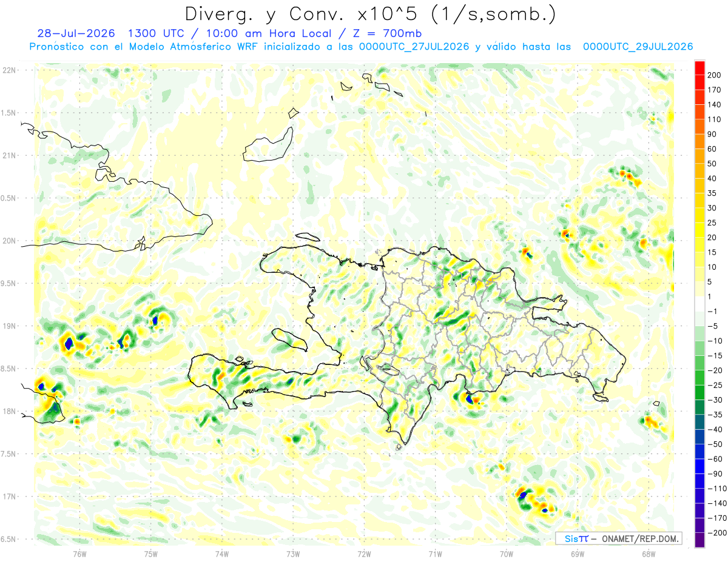Click the 'ONAMET/REP.DOM.' credit label
728x562 pixels.
pos(640,538)
